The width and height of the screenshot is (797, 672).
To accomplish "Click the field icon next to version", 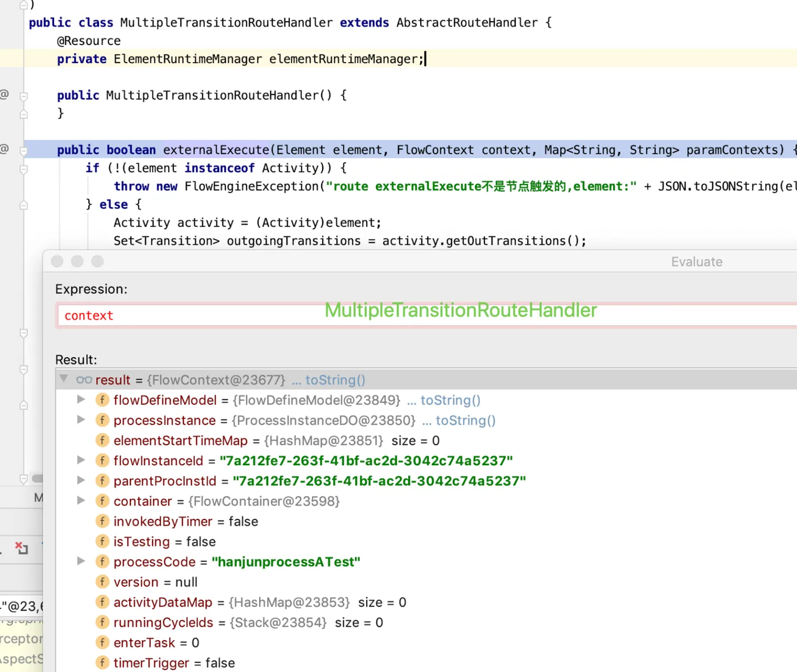I will [x=102, y=581].
